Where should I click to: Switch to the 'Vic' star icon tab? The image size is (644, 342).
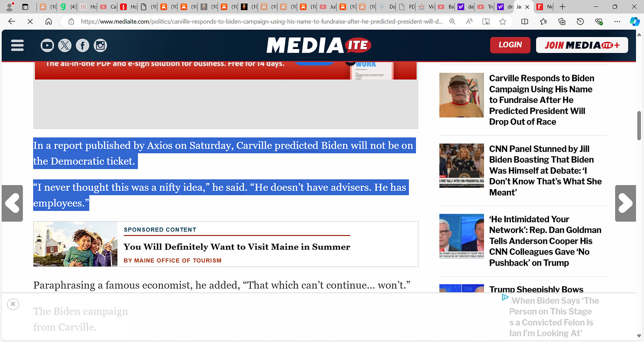[426, 7]
